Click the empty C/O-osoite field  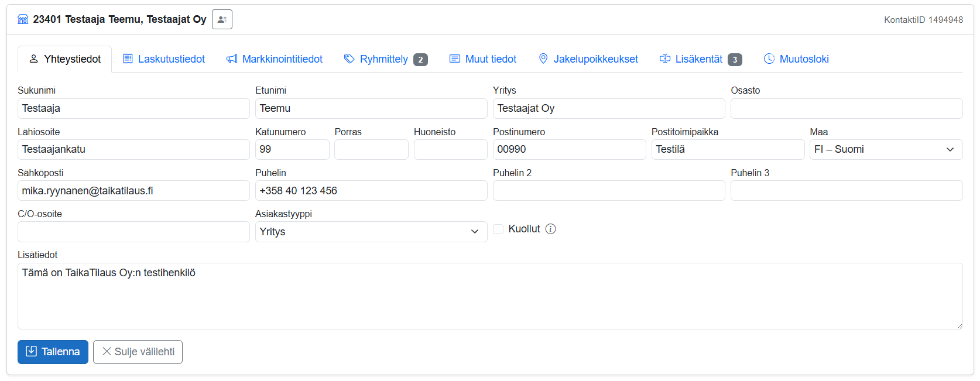[x=133, y=232]
